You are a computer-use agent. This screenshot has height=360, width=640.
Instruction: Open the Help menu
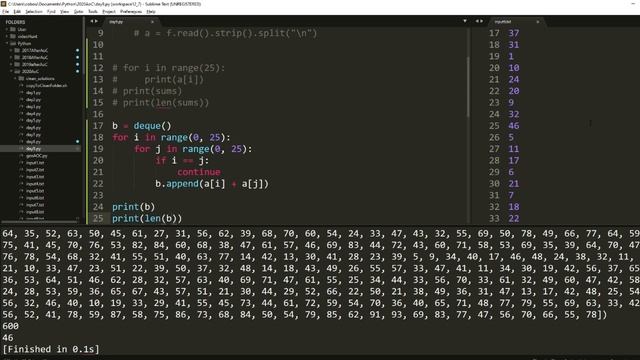click(x=151, y=11)
